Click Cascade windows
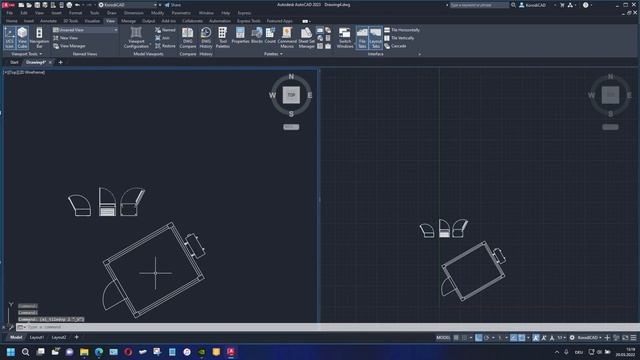Viewport: 640px width, 360px height. [395, 46]
